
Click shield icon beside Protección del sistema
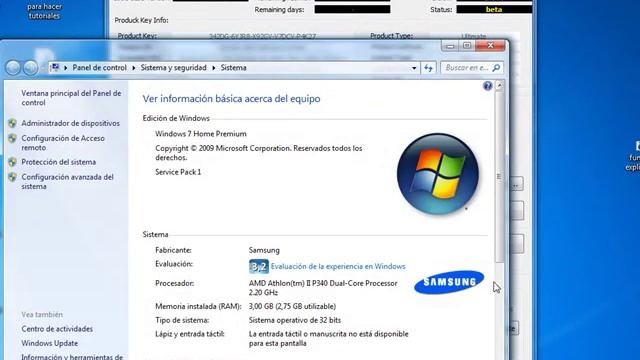coord(13,162)
